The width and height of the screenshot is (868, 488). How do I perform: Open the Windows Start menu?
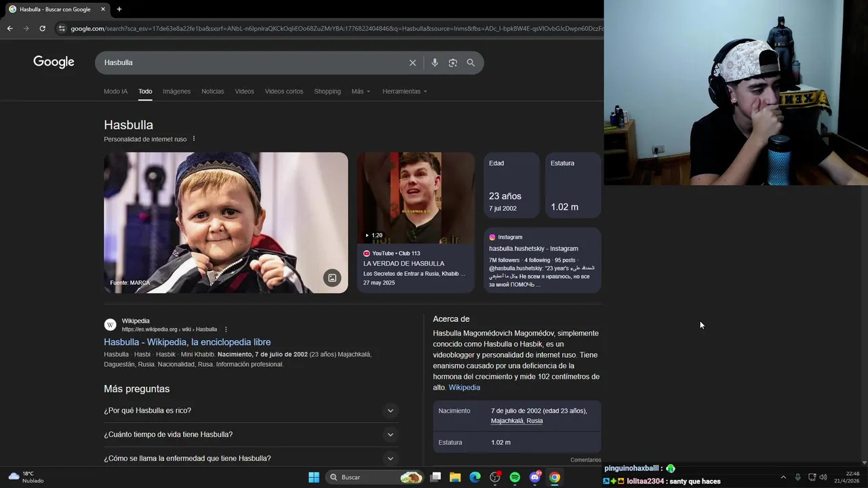(314, 477)
